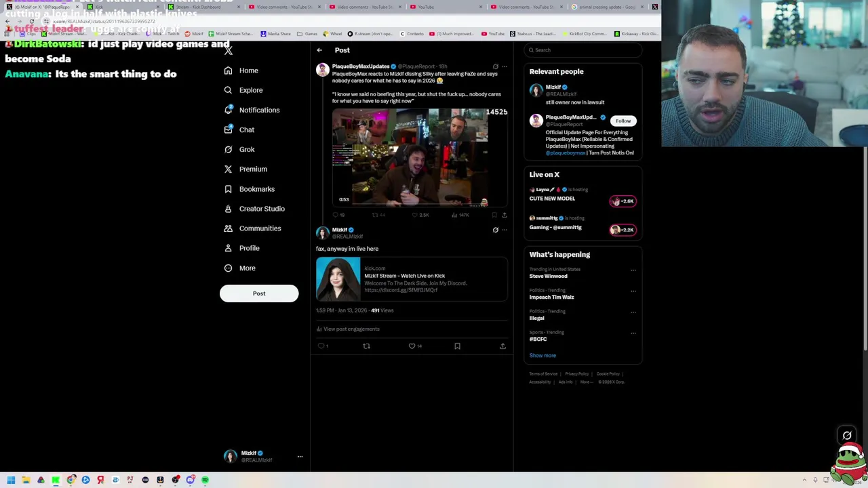
Task: Open Impeach Tim Walz trend
Action: (551, 297)
